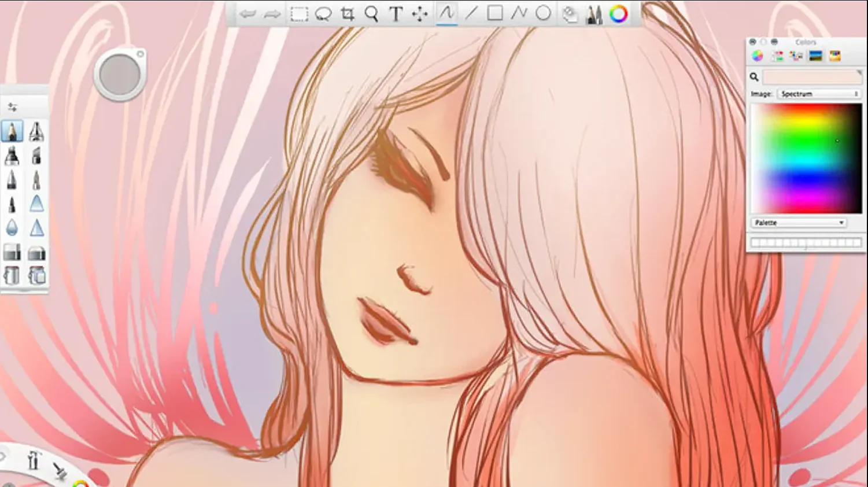Choose the straight line draw tool
This screenshot has width=868, height=487.
(471, 13)
